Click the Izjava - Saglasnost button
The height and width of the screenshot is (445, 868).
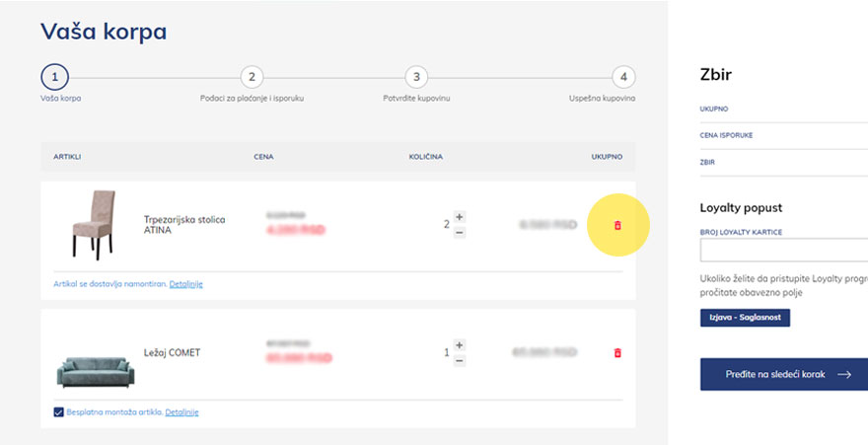tap(745, 318)
